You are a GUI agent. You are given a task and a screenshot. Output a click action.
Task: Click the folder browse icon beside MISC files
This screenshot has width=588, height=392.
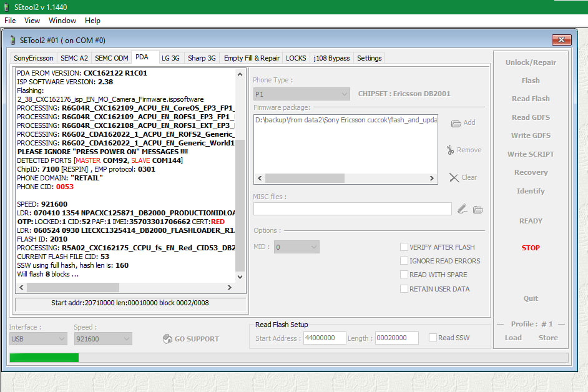[478, 209]
